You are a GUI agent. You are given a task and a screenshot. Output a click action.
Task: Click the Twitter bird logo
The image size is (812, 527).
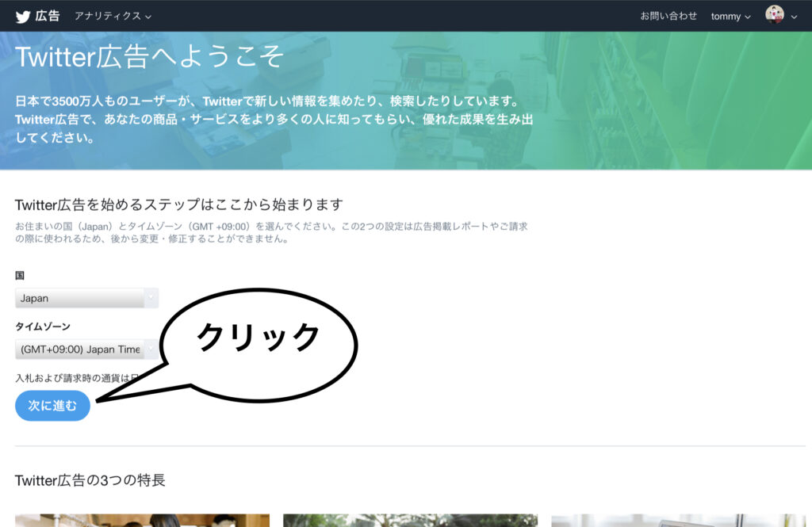click(23, 17)
